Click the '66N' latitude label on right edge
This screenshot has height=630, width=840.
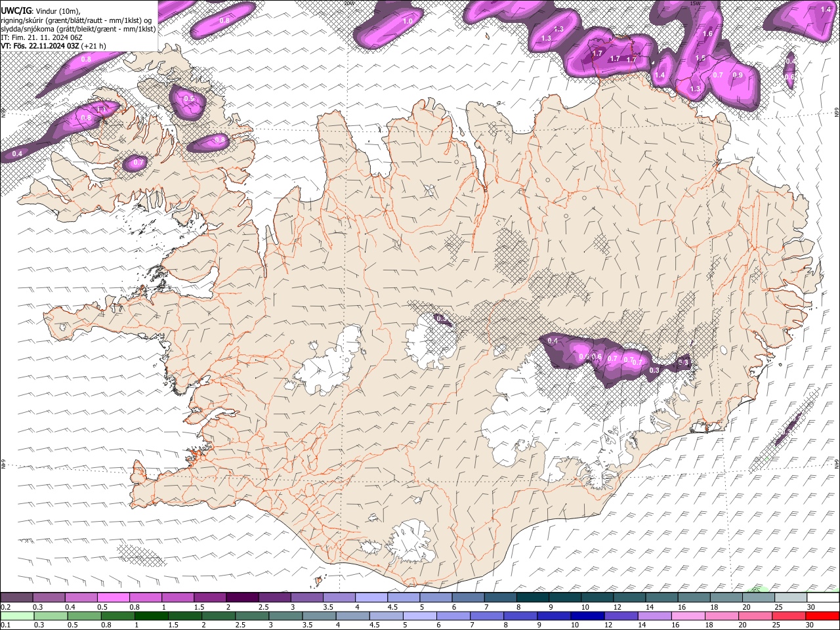tap(837, 112)
